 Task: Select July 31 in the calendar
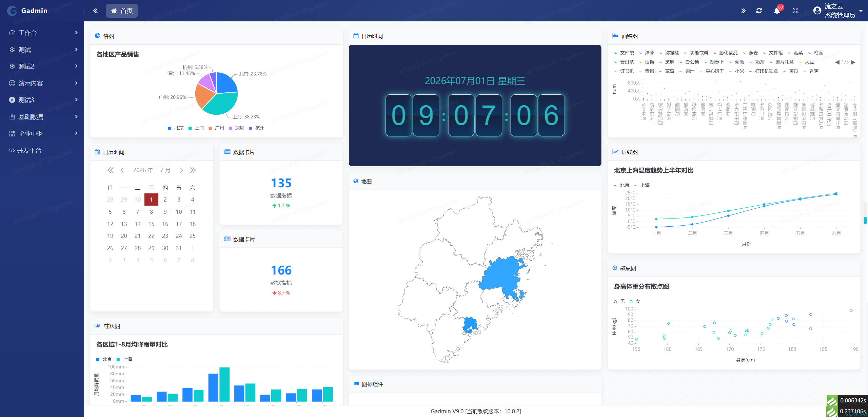coord(179,248)
